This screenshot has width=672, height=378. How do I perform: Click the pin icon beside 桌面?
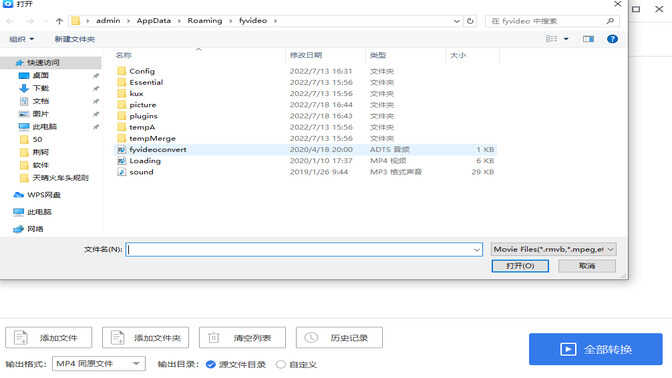click(96, 76)
